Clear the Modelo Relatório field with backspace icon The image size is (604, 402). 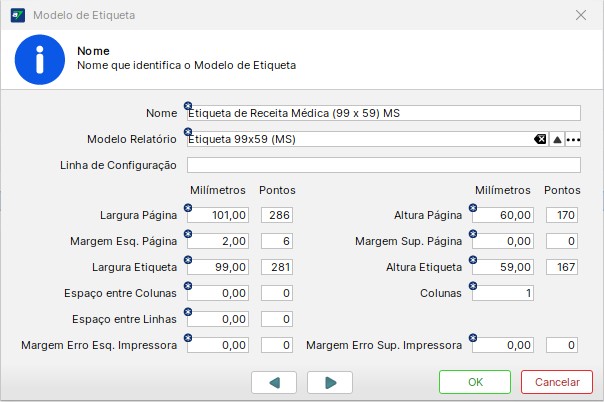click(540, 139)
